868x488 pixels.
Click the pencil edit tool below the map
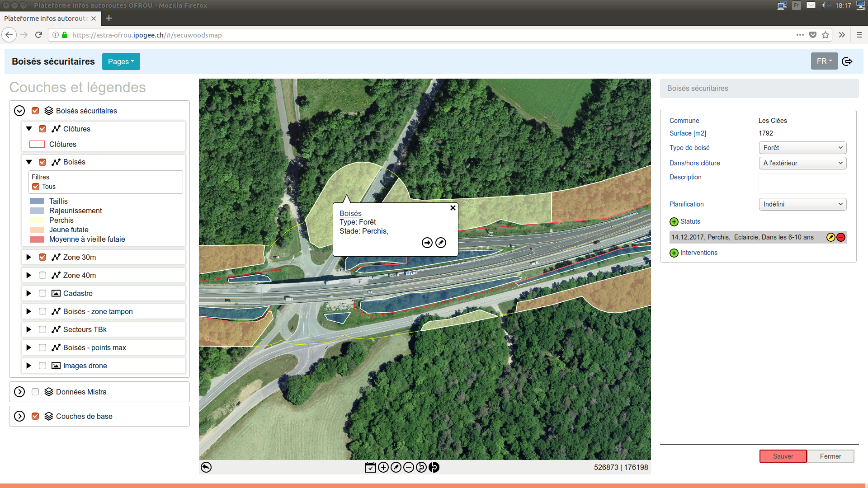pyautogui.click(x=396, y=467)
